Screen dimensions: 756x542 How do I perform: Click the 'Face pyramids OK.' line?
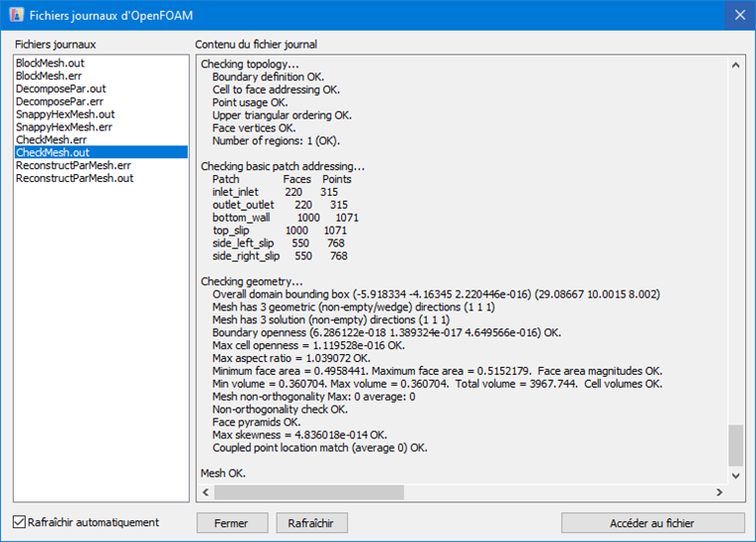coord(257,422)
